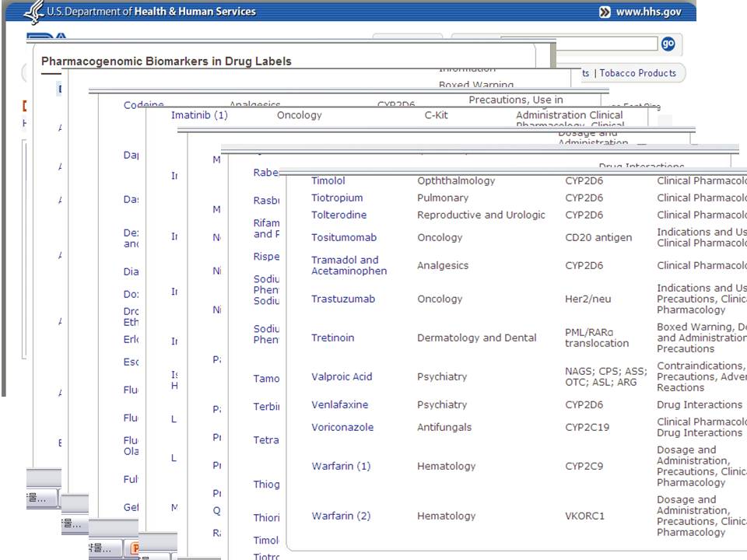Click the Pulmonary cell in Tiotropium row
Viewport: 747px width, 560px height.
click(x=443, y=198)
